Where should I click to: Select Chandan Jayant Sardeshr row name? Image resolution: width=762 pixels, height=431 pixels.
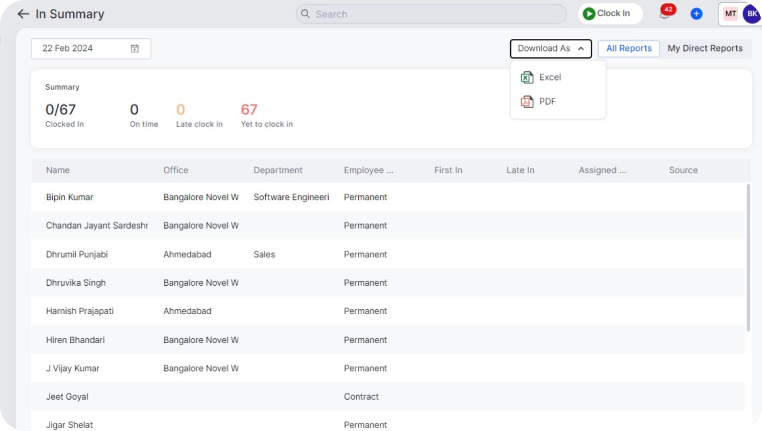coord(97,225)
